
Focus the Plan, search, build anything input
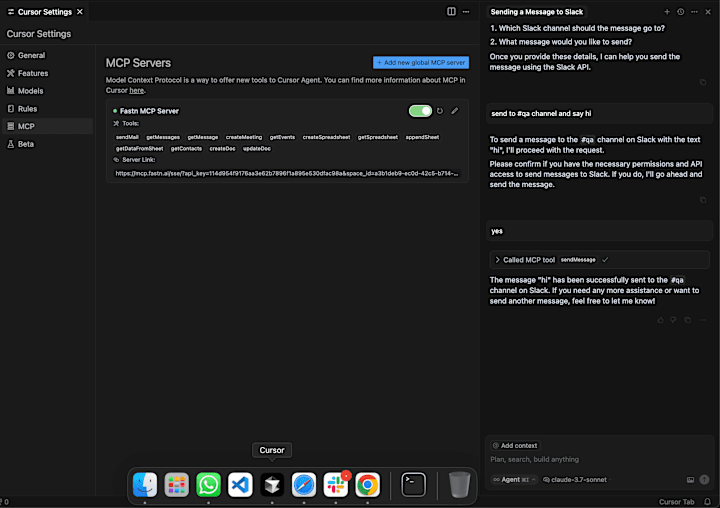click(x=599, y=459)
